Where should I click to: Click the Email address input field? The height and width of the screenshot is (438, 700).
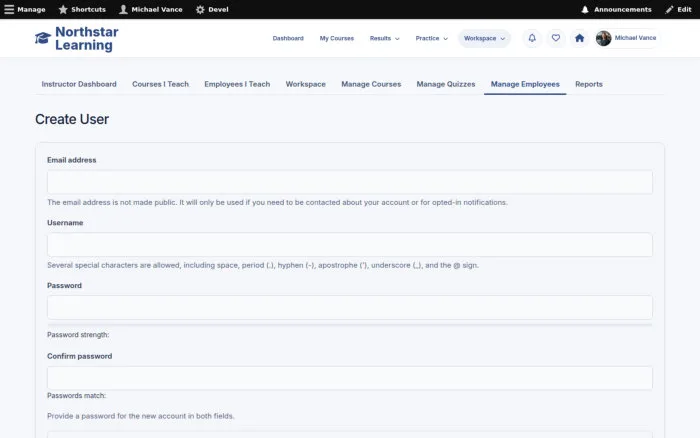pos(350,182)
